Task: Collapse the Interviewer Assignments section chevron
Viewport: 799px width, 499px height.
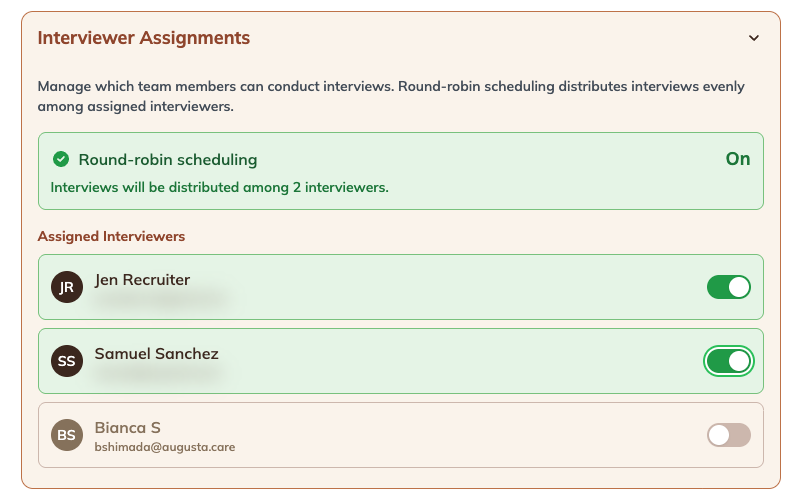Action: click(754, 38)
